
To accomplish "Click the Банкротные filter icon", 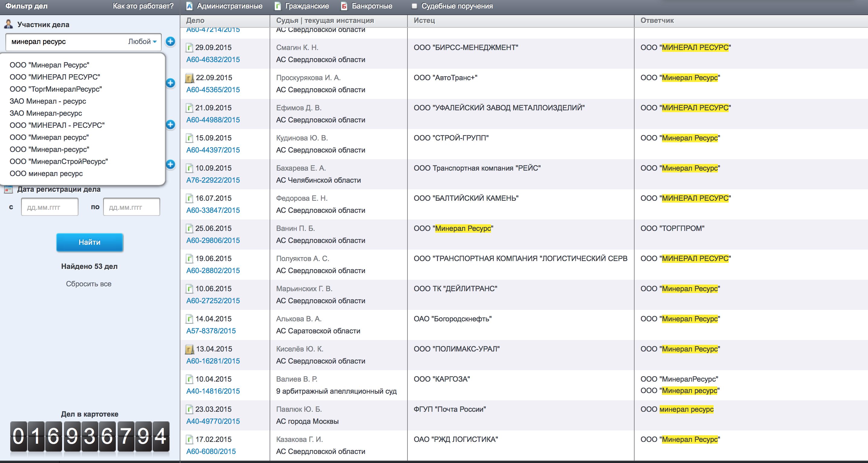I will (344, 6).
